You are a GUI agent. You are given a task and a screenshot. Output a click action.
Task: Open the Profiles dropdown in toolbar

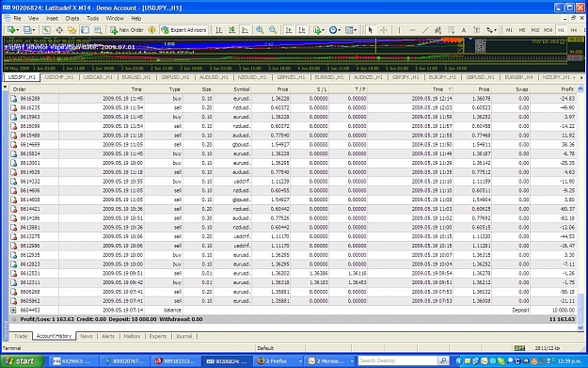pos(29,30)
